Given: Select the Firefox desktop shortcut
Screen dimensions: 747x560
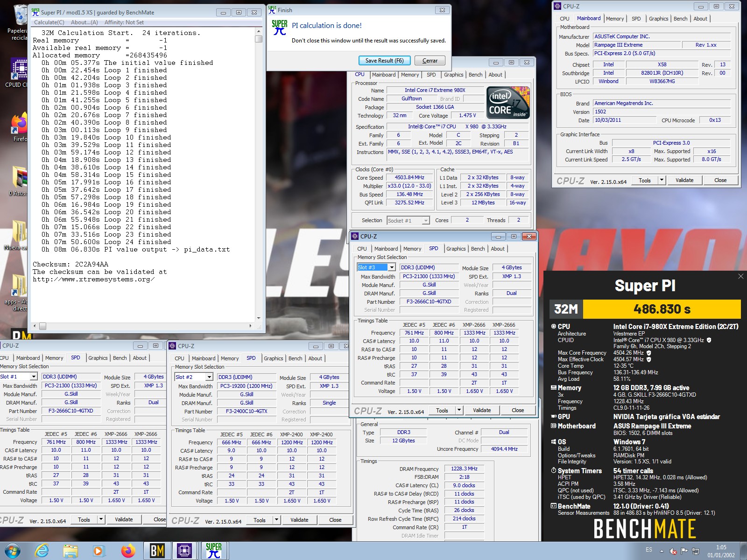Looking at the screenshot, I should pyautogui.click(x=19, y=127).
